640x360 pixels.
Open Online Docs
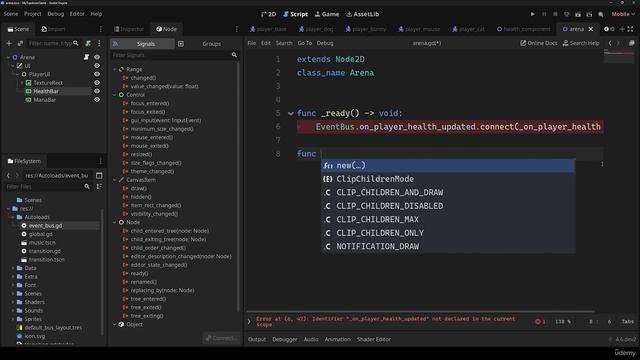(538, 43)
